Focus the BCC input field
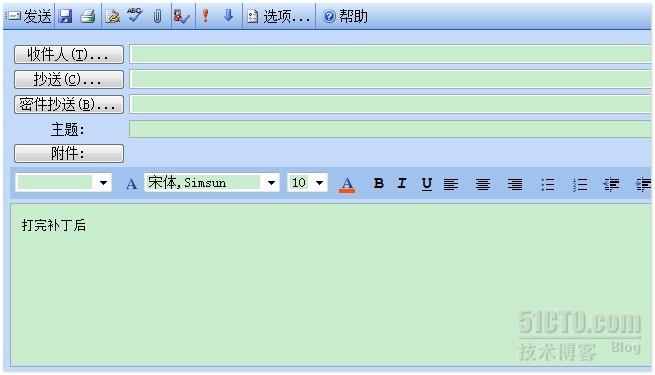655x375 pixels. 391,104
